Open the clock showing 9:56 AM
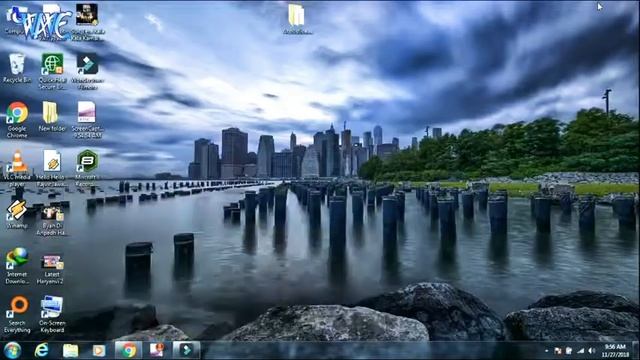The height and width of the screenshot is (360, 640). point(615,351)
